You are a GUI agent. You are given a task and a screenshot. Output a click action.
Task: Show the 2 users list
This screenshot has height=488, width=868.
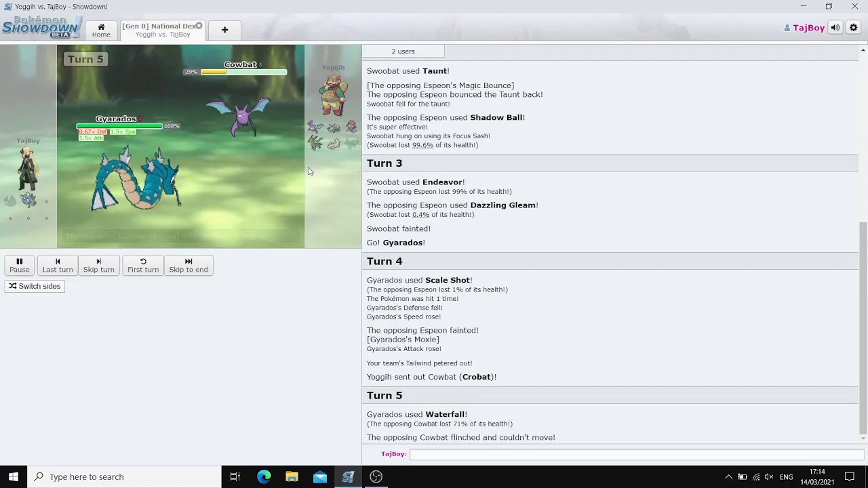[x=403, y=52]
